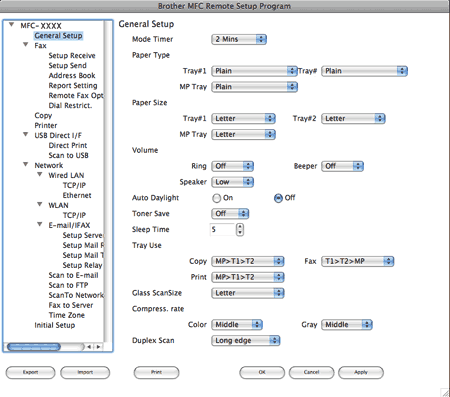Open Report Setting item

point(73,86)
